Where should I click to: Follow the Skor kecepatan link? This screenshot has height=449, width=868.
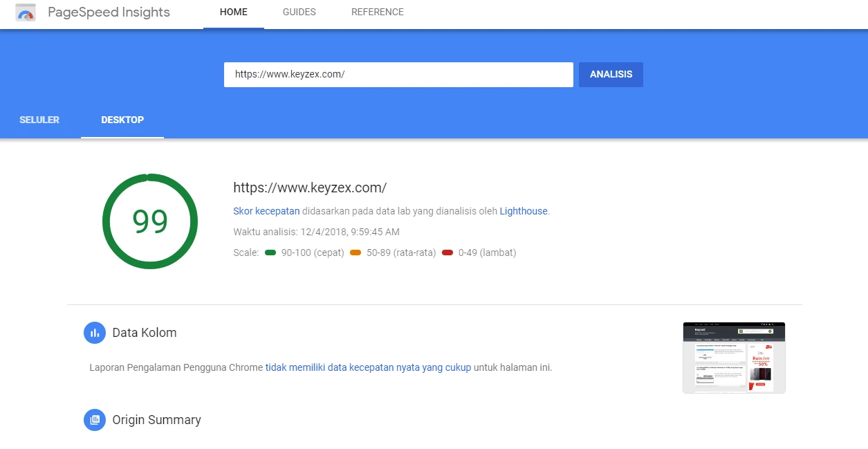point(266,211)
